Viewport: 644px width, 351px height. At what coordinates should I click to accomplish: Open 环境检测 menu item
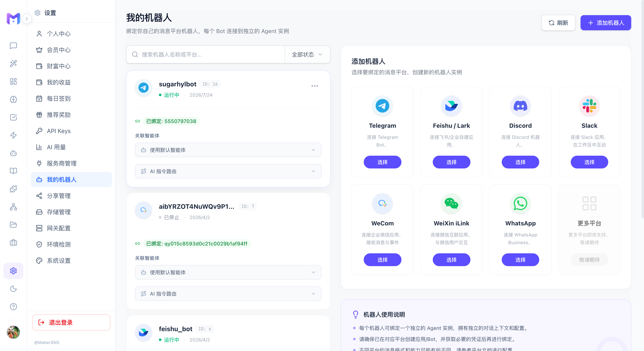click(x=71, y=244)
